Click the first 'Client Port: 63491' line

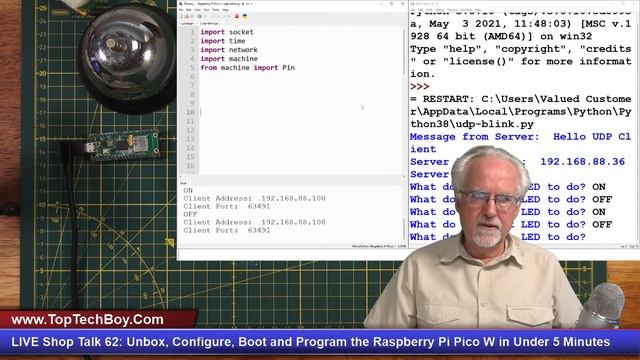[227, 207]
